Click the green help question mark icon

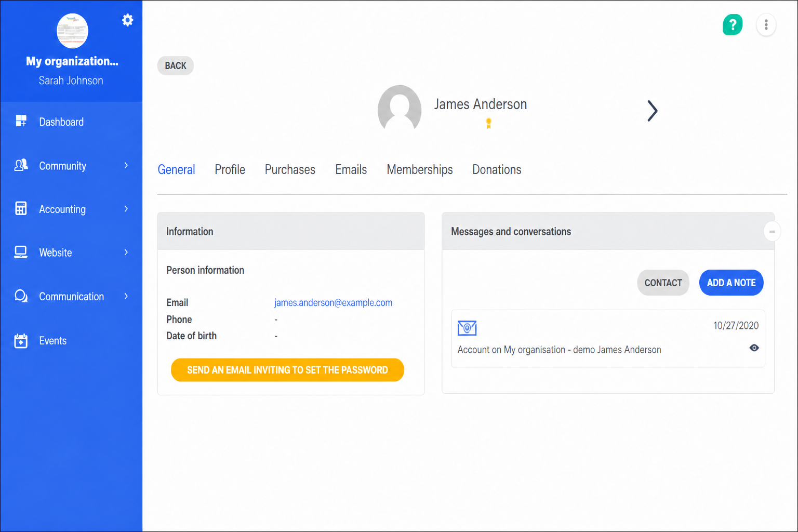coord(733,24)
